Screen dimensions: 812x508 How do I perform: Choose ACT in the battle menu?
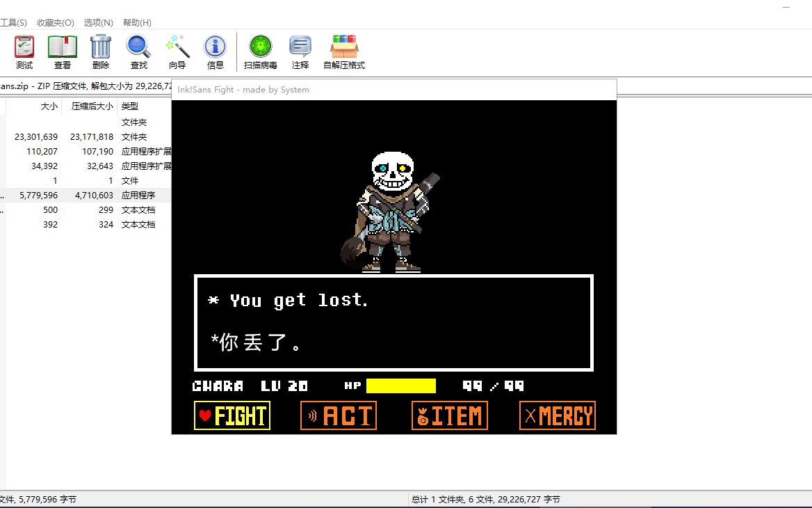[x=339, y=415]
